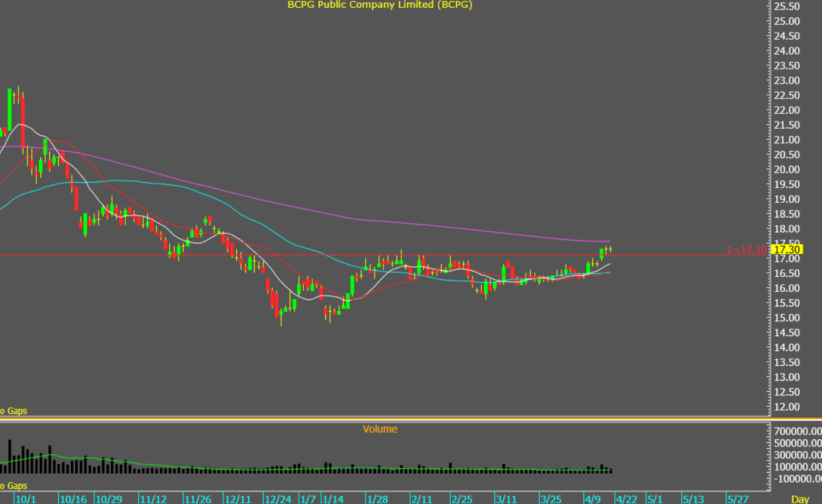The width and height of the screenshot is (822, 504).
Task: Click the 2/11 date axis label
Action: (421, 499)
